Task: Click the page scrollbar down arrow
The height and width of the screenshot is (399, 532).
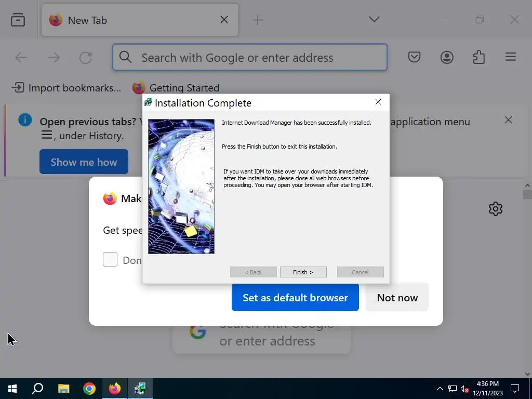Action: coord(527,374)
